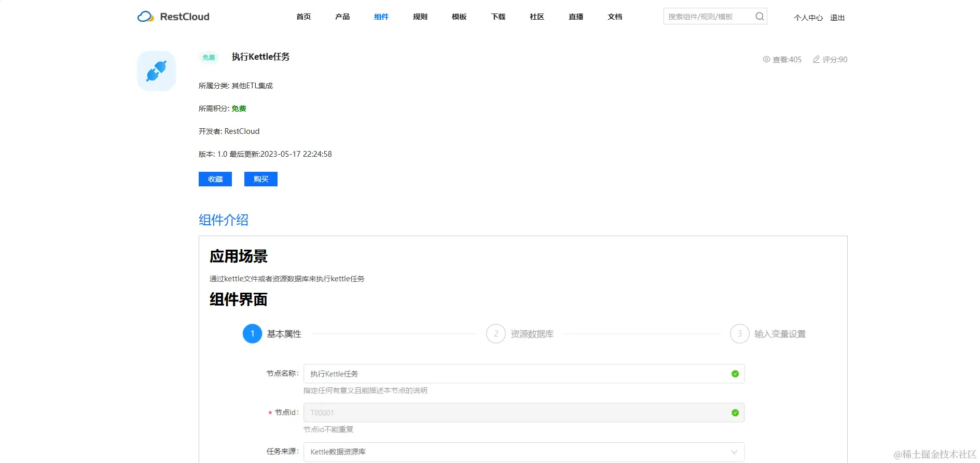The image size is (980, 463).
Task: Select step 2 资源数据库
Action: (x=520, y=334)
